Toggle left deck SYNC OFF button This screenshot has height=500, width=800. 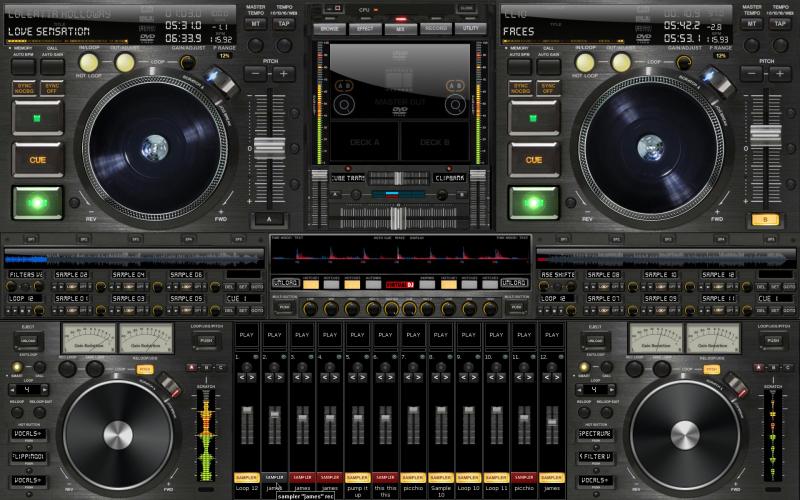(x=52, y=88)
